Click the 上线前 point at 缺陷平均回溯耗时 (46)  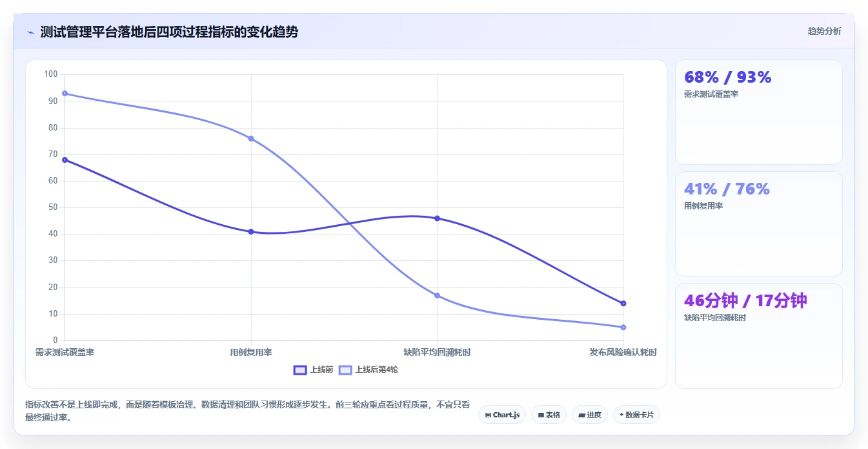[x=437, y=218]
